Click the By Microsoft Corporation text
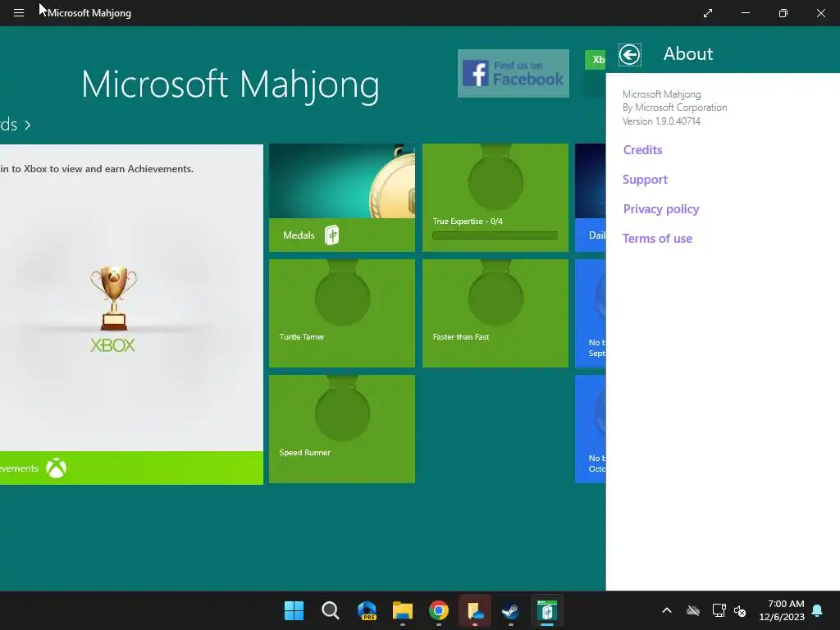Image resolution: width=840 pixels, height=630 pixels. pos(674,107)
